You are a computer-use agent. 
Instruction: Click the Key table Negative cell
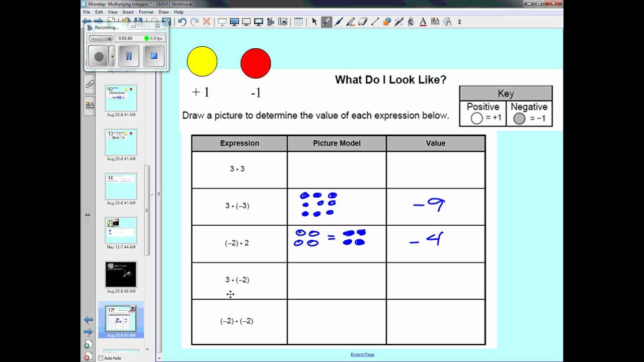pyautogui.click(x=529, y=113)
